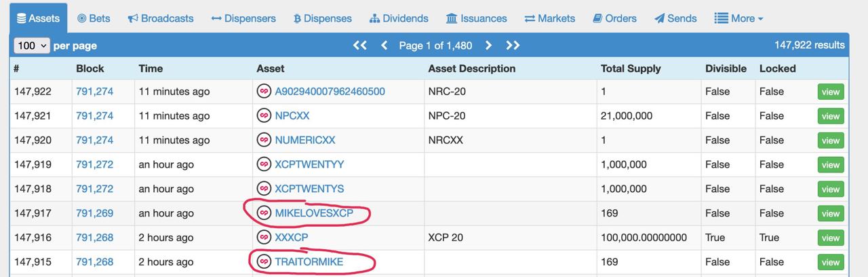Open the Broadcasts tab
Image resolution: width=868 pixels, height=277 pixels.
[161, 18]
